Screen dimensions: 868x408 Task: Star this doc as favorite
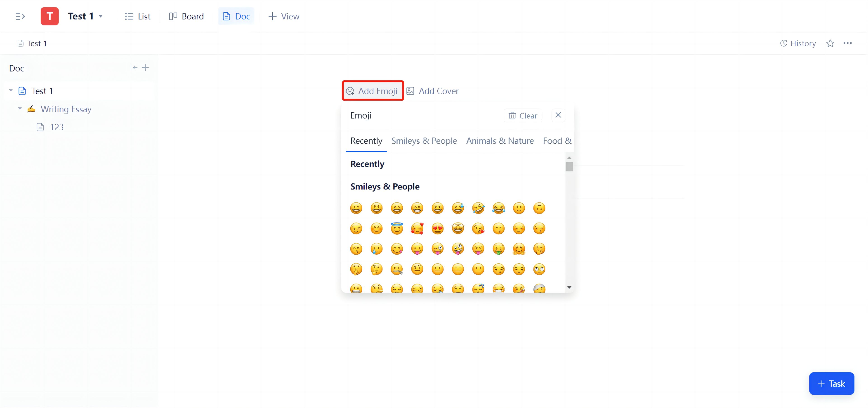click(830, 43)
